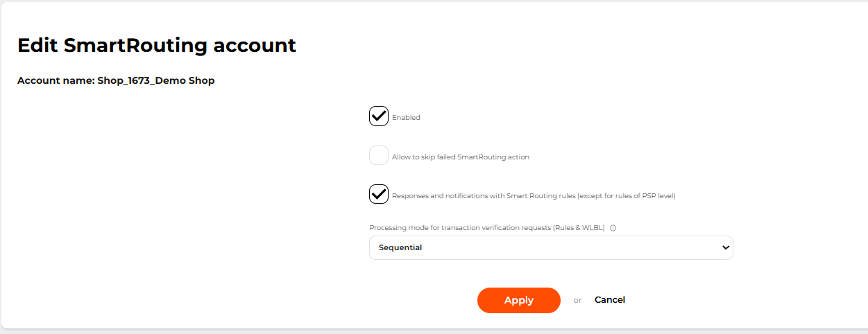Uncheck the Enabled checkbox
The image size is (868, 334).
click(x=379, y=116)
